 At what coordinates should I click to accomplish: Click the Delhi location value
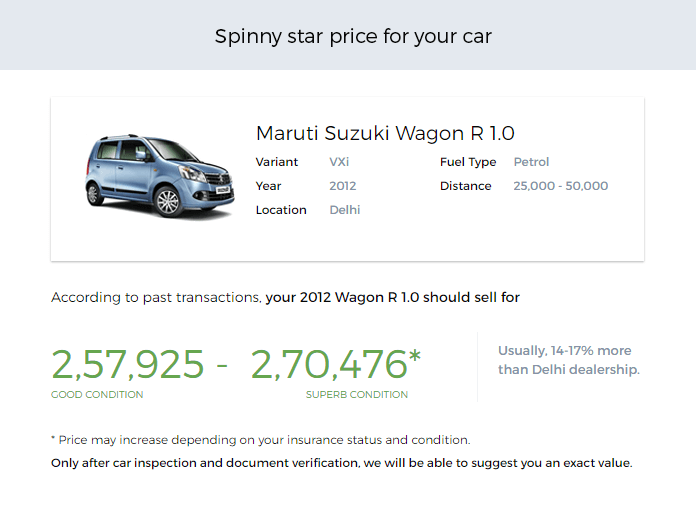coord(345,210)
